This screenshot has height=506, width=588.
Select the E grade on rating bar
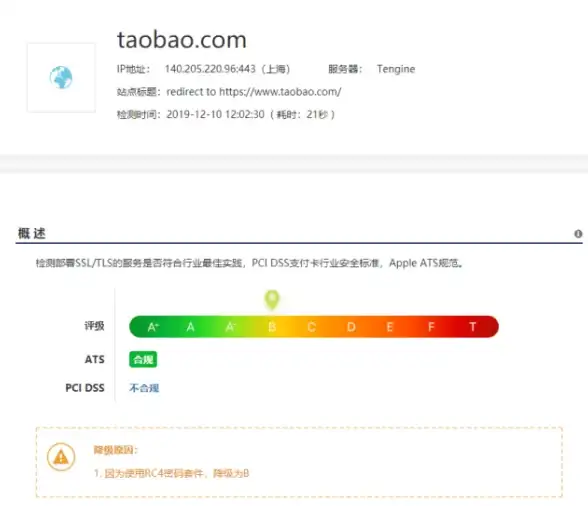coord(390,327)
